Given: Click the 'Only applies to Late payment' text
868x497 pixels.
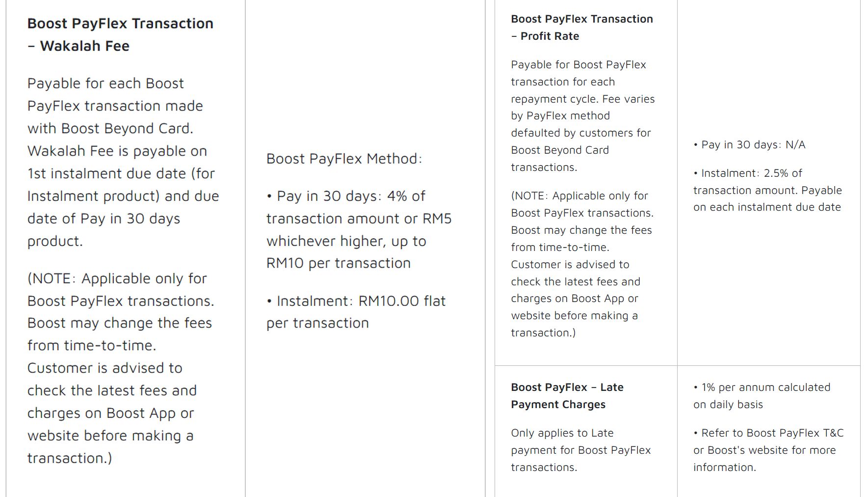Looking at the screenshot, I should pyautogui.click(x=580, y=450).
